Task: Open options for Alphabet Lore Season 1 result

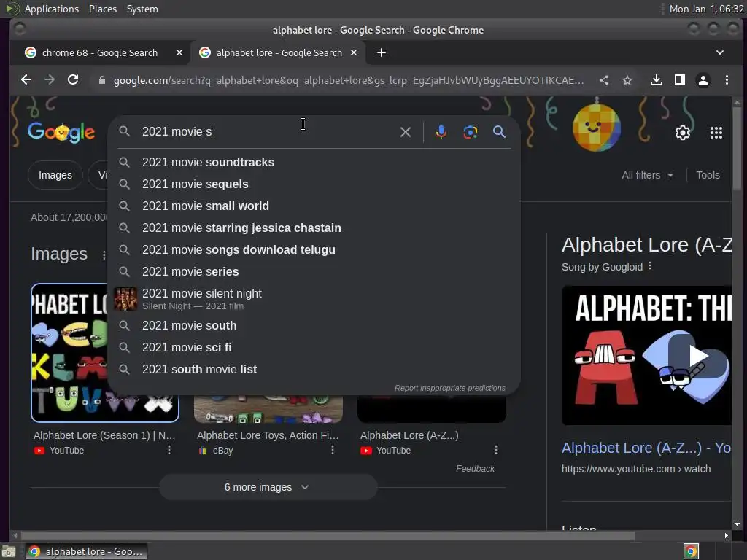Action: pyautogui.click(x=169, y=449)
